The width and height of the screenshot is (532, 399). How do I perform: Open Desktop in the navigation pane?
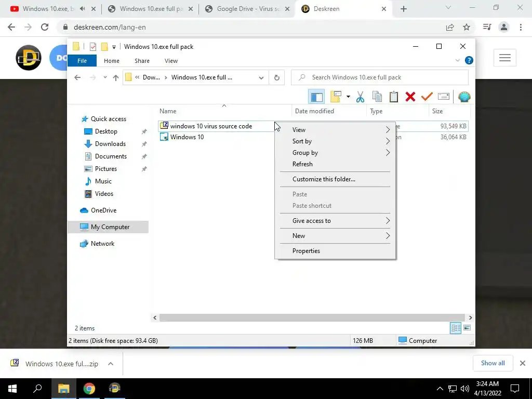106,131
